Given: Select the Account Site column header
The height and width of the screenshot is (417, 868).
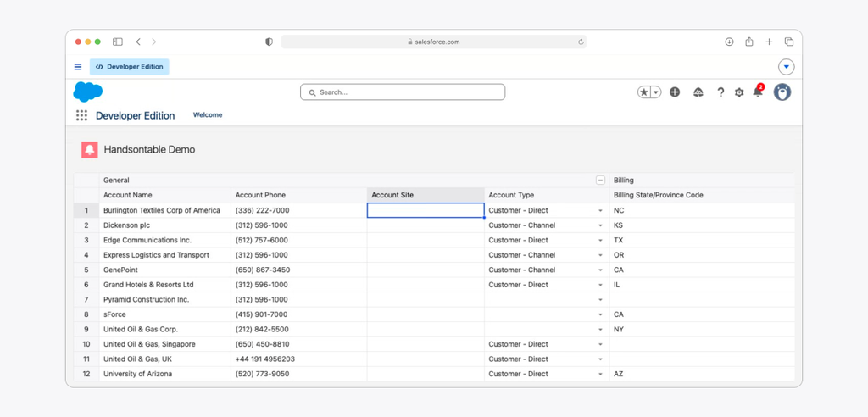Looking at the screenshot, I should point(426,196).
